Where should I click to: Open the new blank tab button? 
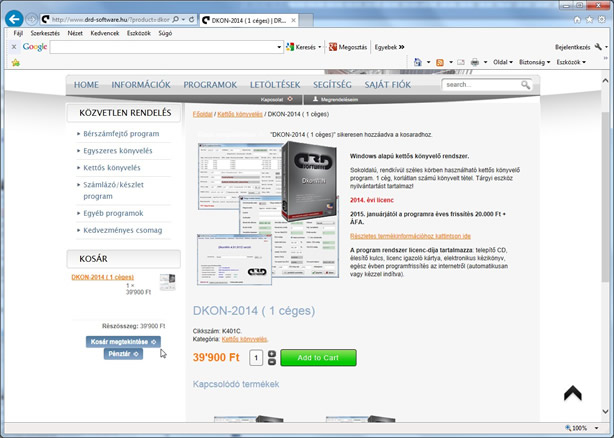click(x=306, y=20)
